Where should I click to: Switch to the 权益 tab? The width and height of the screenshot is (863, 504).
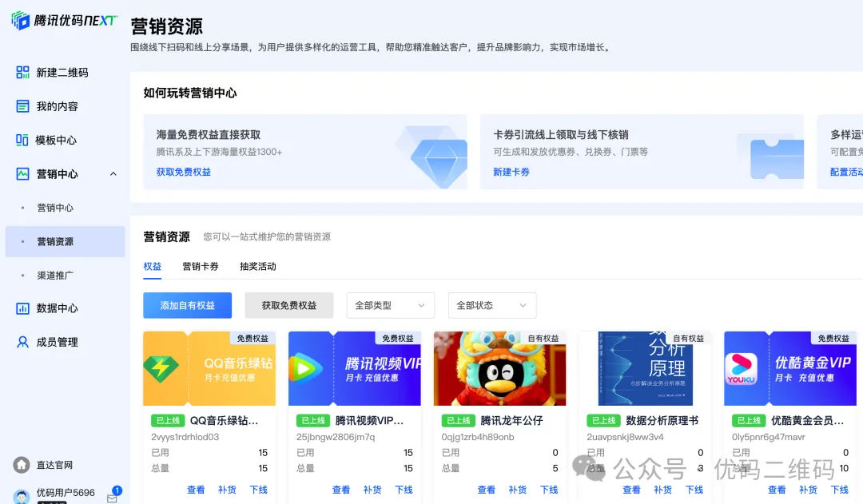(x=153, y=266)
